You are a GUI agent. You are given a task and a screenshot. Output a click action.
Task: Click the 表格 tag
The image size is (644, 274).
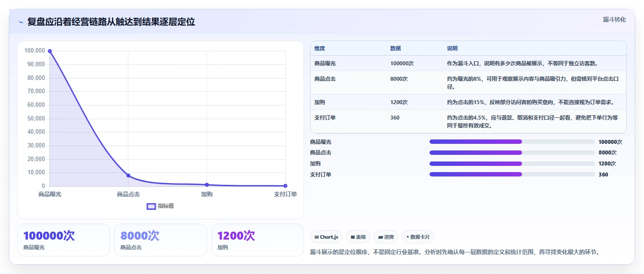point(358,237)
